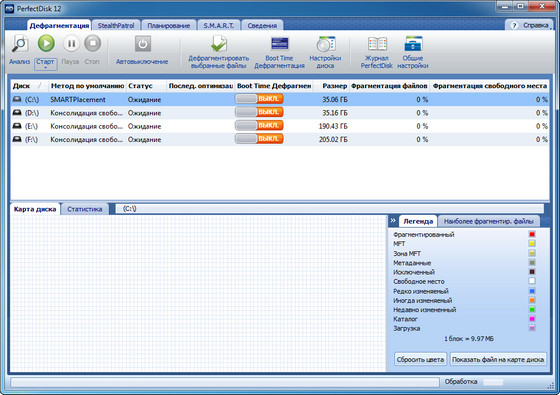The image size is (560, 395).
Task: Switch to the Статистика tab
Action: [x=85, y=209]
